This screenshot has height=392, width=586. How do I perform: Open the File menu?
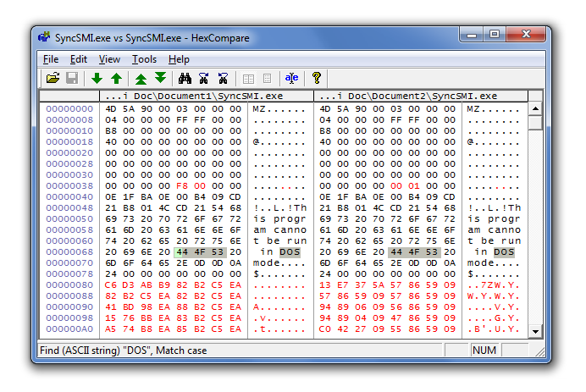click(51, 59)
